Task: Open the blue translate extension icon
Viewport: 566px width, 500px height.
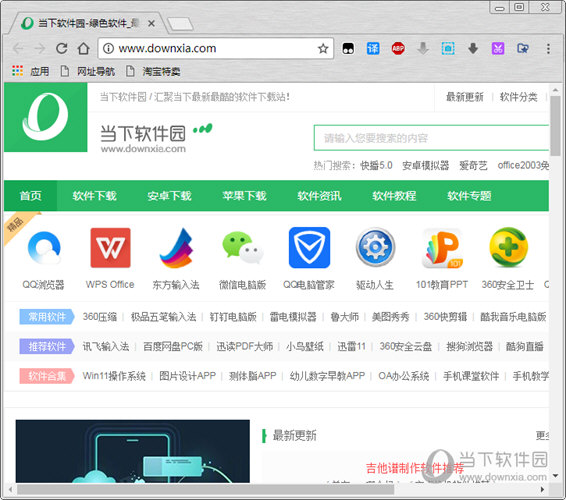Action: [x=373, y=48]
